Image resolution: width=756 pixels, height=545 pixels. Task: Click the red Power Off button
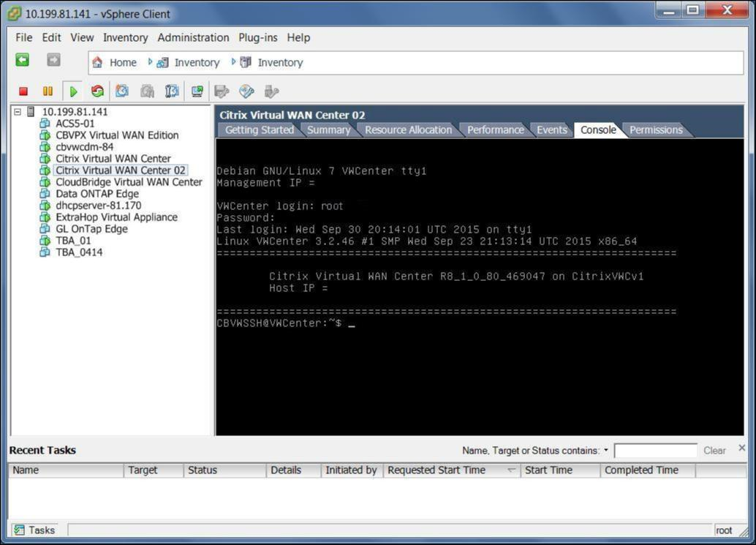23,91
